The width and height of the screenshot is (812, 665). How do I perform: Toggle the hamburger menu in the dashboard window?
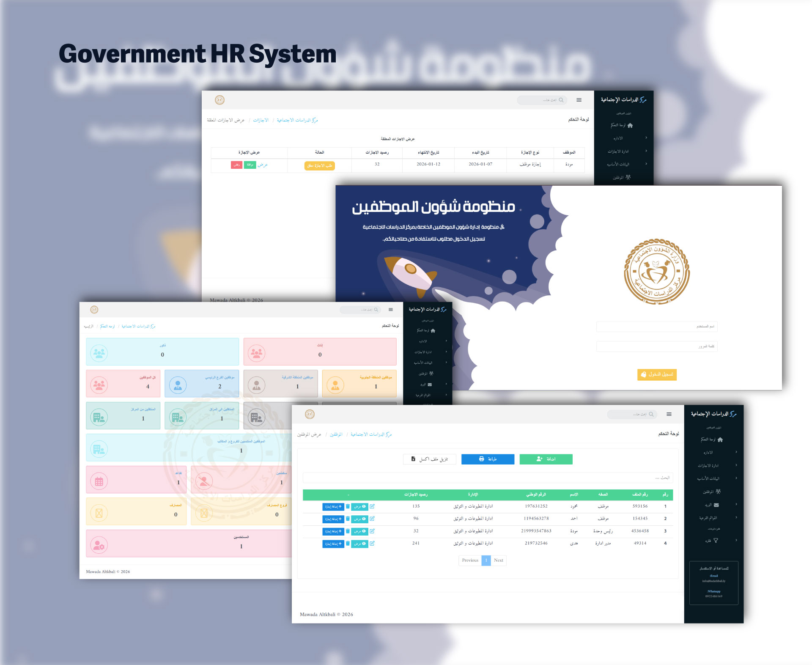coord(391,310)
